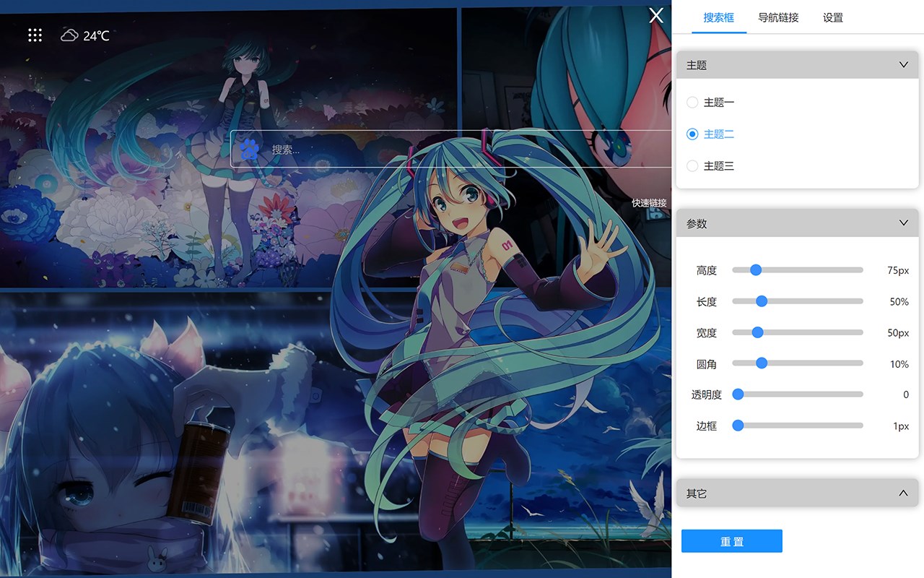The height and width of the screenshot is (578, 924).
Task: Click the 重置 reset button
Action: coord(732,541)
